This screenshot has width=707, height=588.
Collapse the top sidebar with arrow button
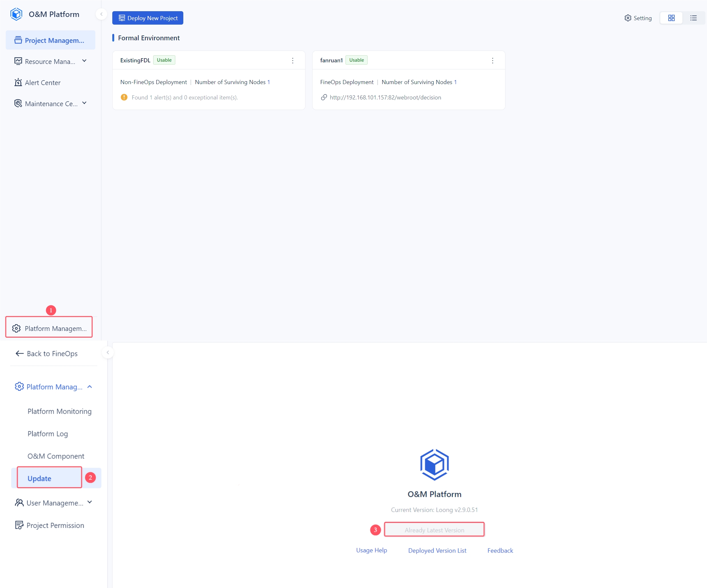(x=101, y=14)
